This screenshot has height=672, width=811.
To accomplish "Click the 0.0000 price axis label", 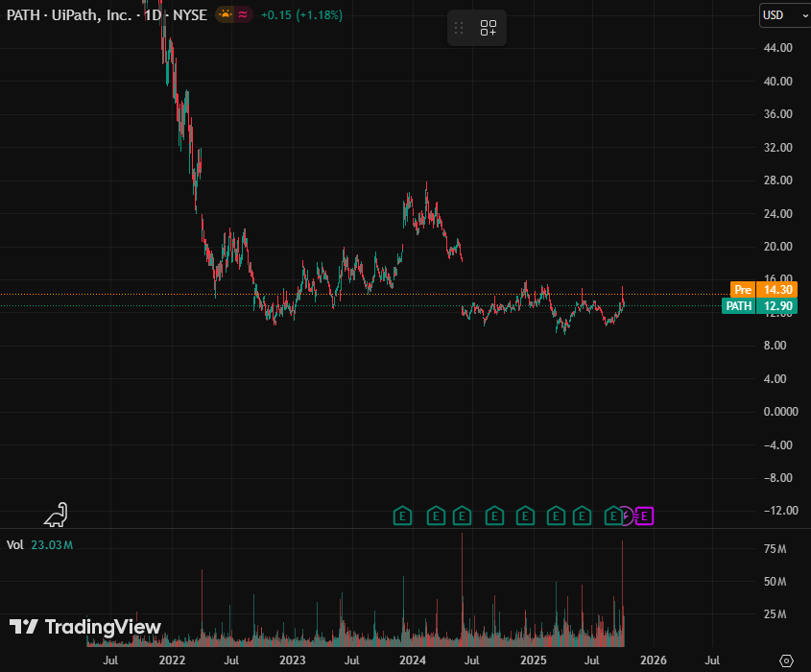I will 781,411.
